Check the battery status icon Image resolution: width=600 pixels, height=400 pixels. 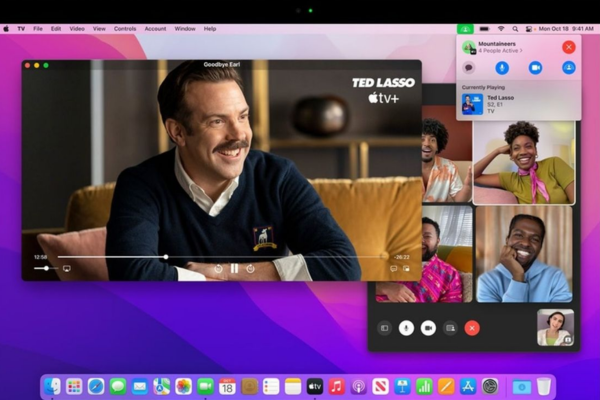(484, 29)
